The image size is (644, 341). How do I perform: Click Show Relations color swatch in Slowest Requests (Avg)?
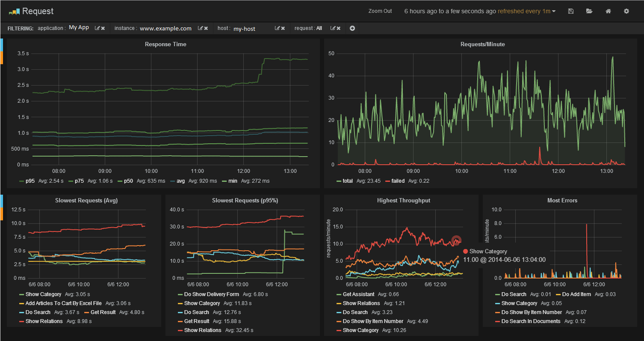21,322
